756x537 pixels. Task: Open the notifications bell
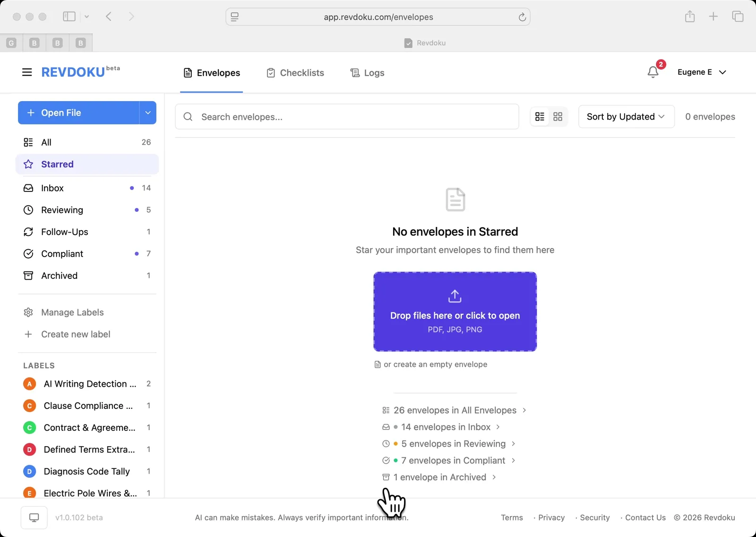point(653,72)
